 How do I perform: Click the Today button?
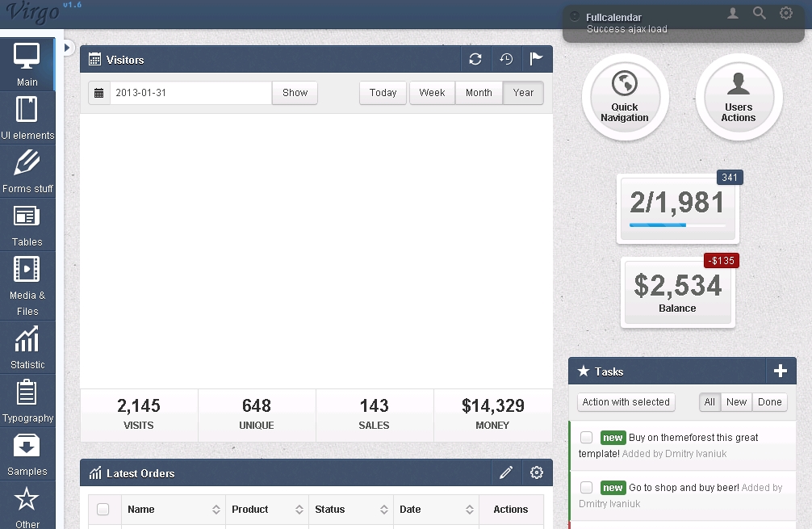383,93
